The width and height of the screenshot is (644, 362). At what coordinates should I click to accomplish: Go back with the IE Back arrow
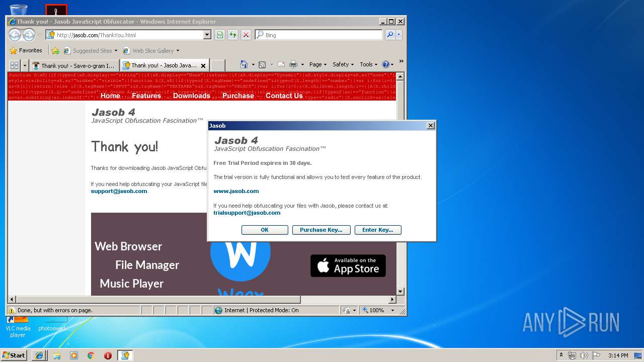point(15,35)
